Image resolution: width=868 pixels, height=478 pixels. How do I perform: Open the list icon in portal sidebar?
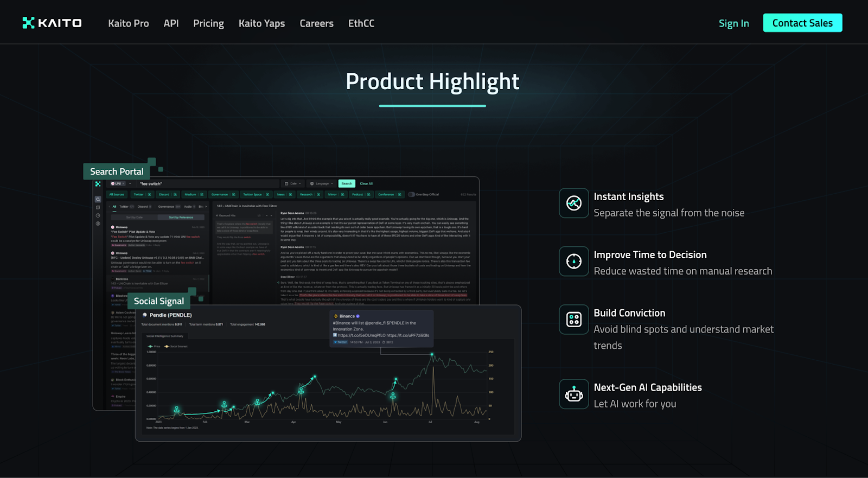point(98,207)
